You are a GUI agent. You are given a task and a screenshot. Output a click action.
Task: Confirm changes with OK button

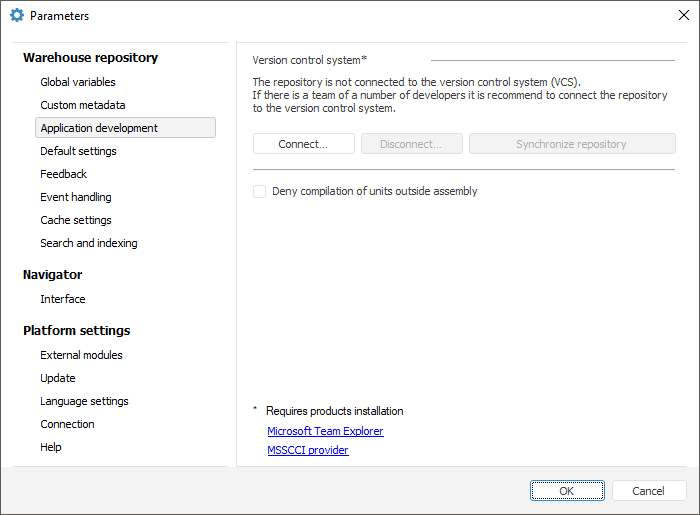[x=567, y=491]
